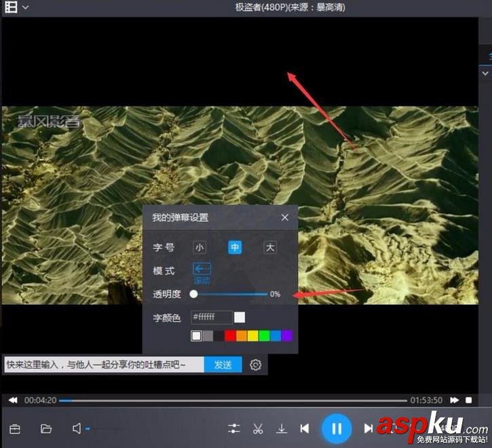Mute audio via speaker icon

pyautogui.click(x=77, y=428)
